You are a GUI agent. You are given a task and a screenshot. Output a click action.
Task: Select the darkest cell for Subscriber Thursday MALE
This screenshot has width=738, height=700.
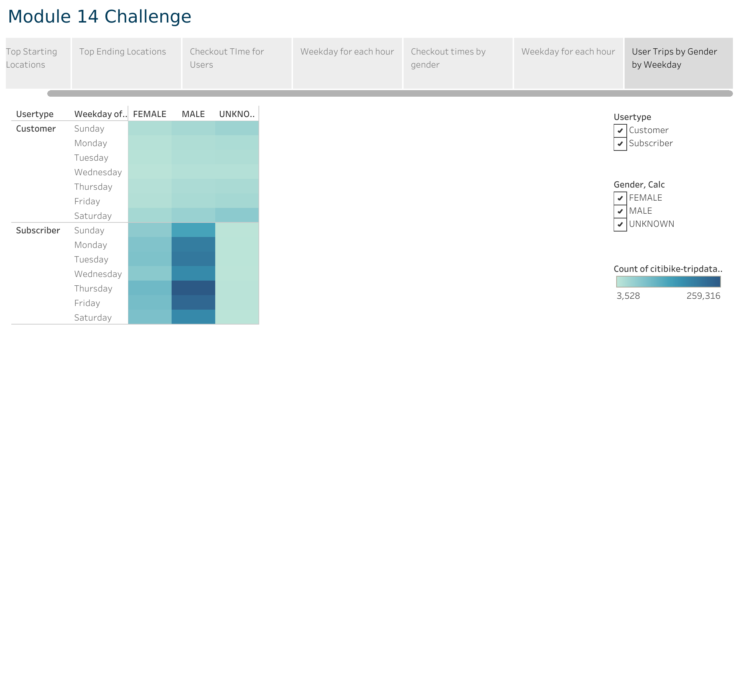click(x=193, y=288)
